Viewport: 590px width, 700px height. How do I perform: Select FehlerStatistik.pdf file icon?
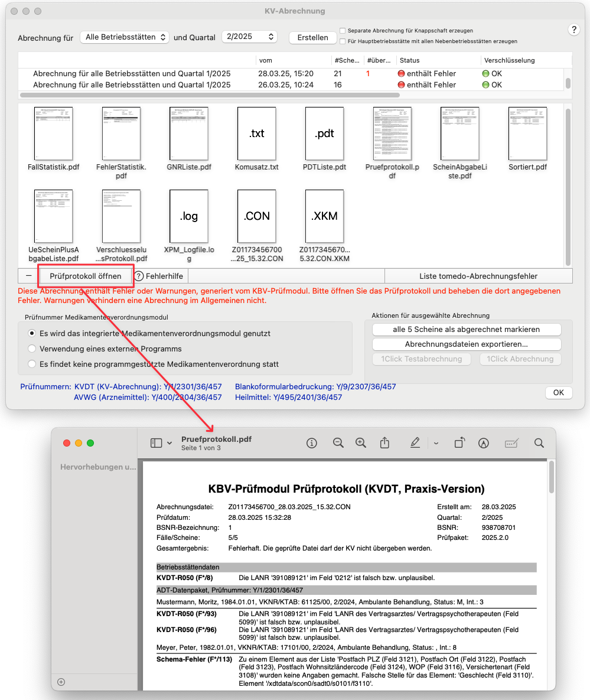(122, 134)
